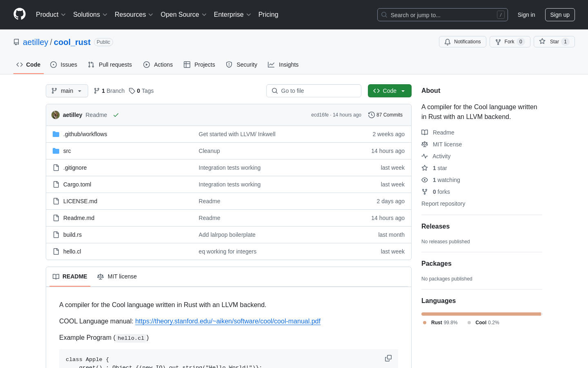588x368 pixels.
Task: Open the aetilley owner link
Action: point(36,42)
